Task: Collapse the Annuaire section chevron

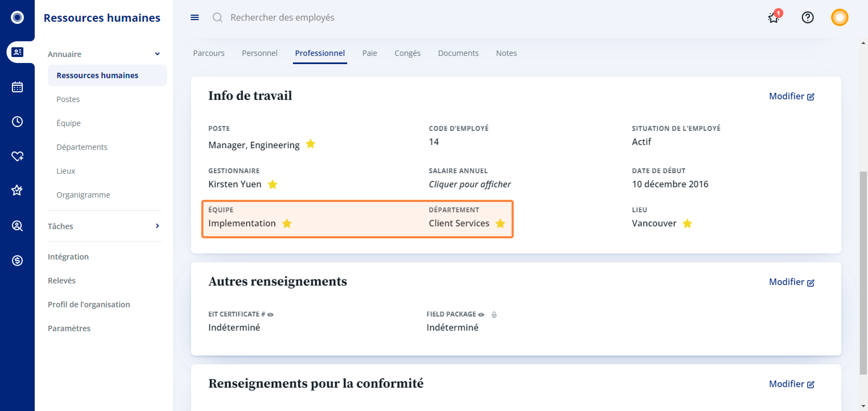Action: pyautogui.click(x=157, y=54)
